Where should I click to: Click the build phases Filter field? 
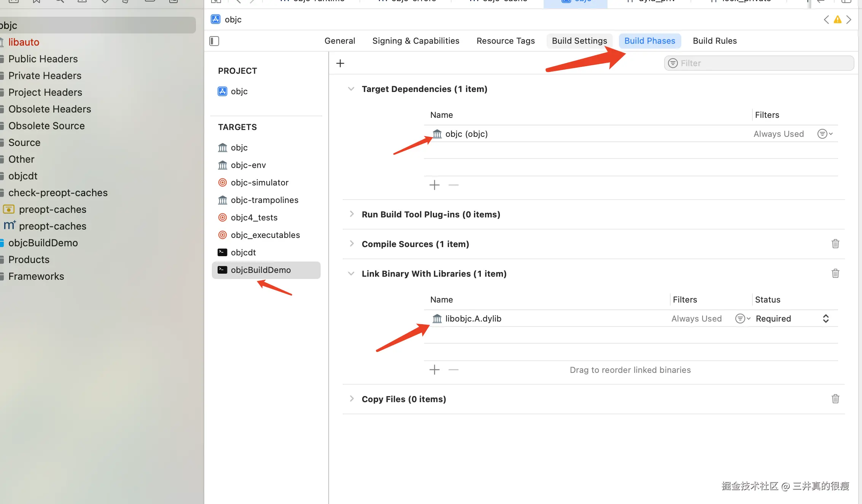pyautogui.click(x=759, y=63)
